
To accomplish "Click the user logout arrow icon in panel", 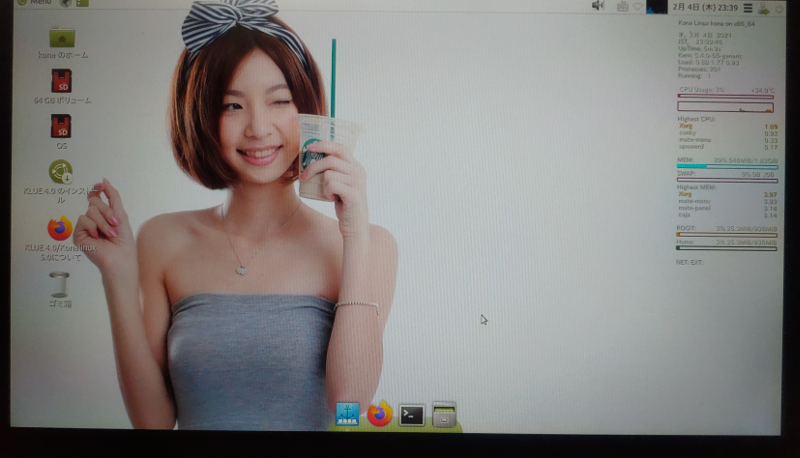I will pyautogui.click(x=764, y=8).
